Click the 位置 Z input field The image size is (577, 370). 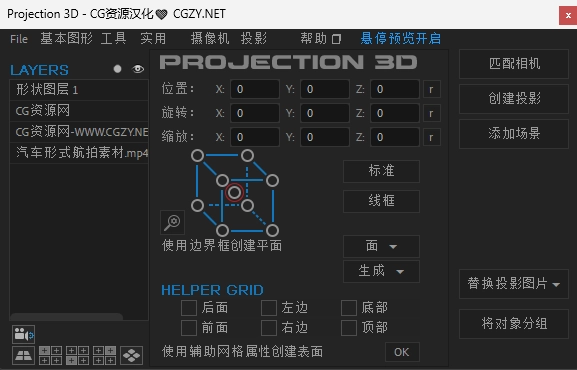(x=394, y=89)
